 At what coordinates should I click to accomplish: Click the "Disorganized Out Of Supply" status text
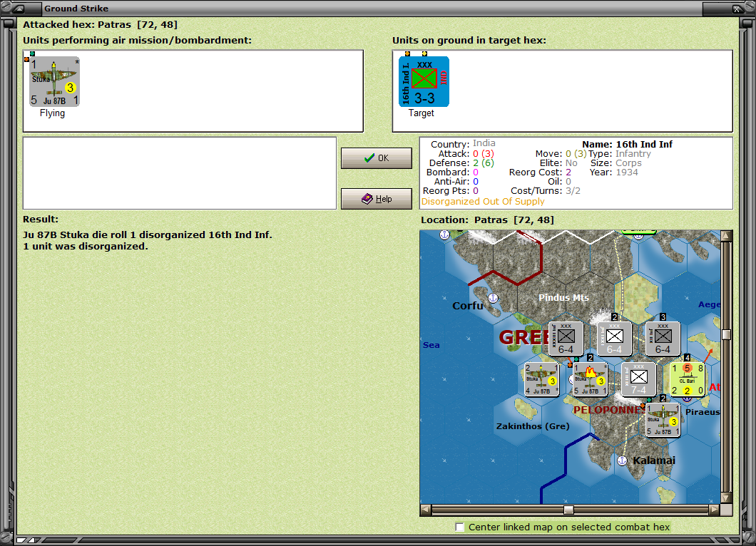pyautogui.click(x=483, y=202)
